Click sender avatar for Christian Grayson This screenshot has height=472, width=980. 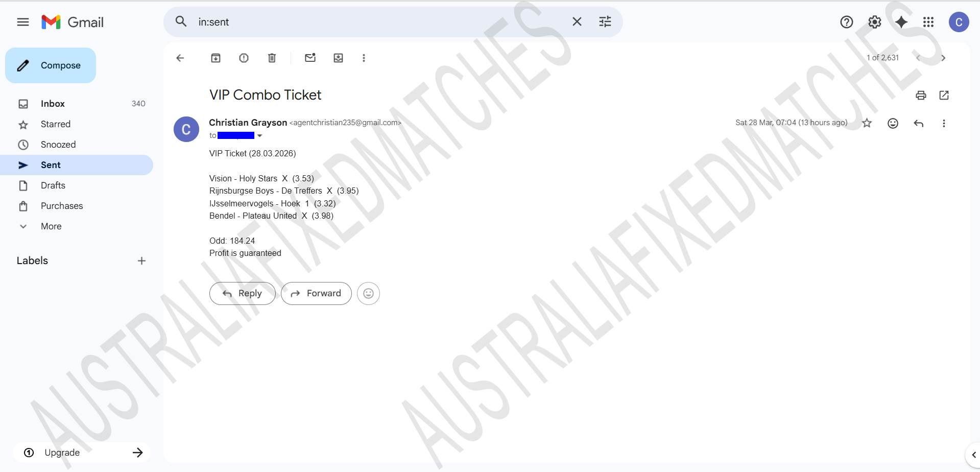(x=186, y=129)
